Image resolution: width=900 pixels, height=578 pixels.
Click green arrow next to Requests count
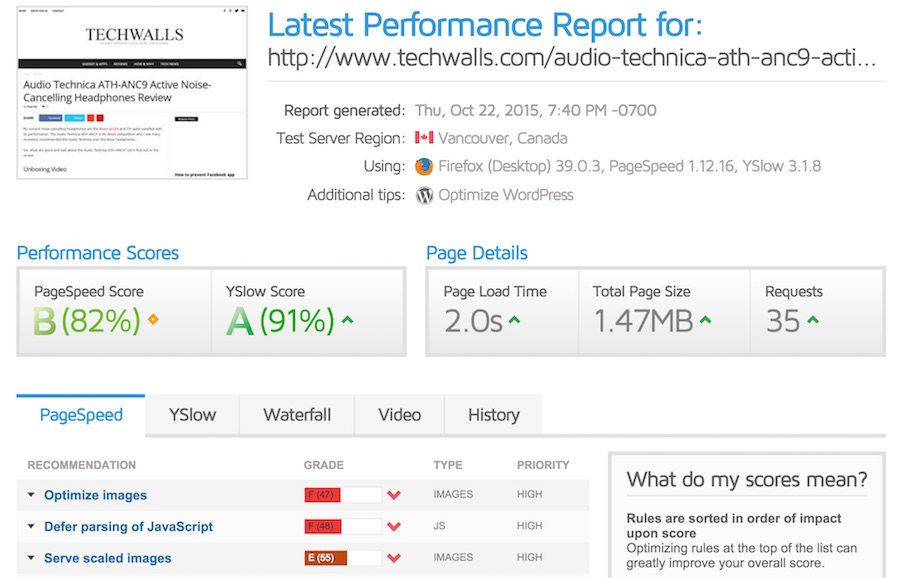[x=812, y=321]
